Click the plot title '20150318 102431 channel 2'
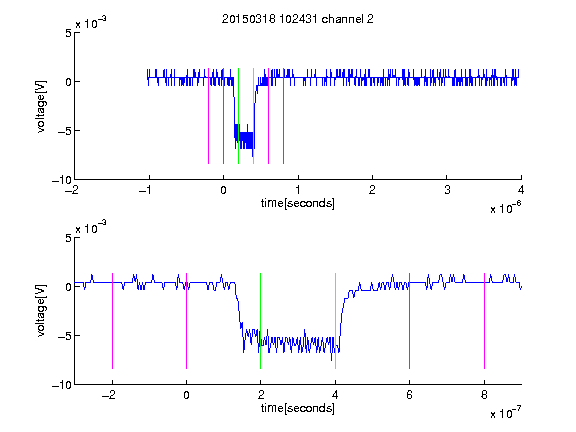576x432 pixels. 298,19
